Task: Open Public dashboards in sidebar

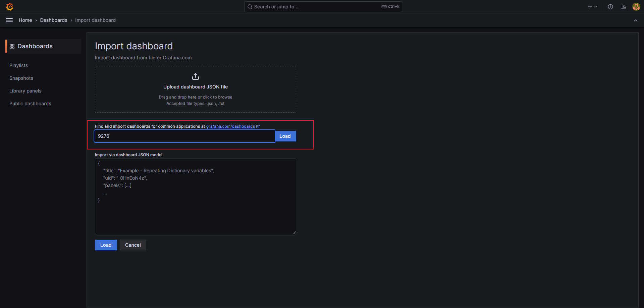Action: (x=30, y=104)
